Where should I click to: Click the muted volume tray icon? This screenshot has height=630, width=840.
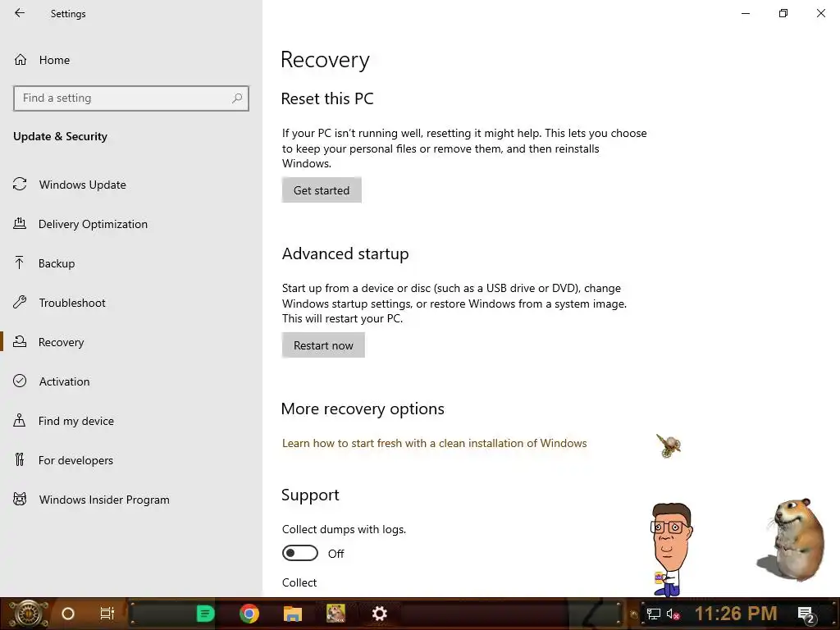click(673, 614)
